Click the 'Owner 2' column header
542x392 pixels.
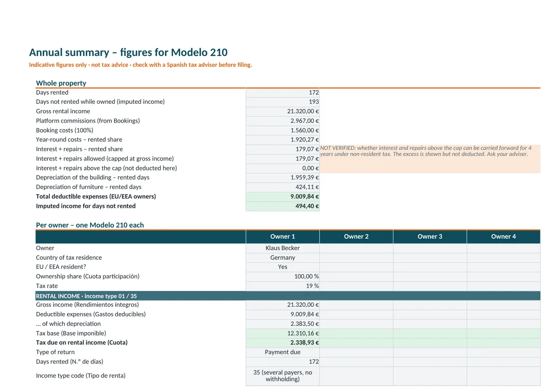[x=356, y=237]
